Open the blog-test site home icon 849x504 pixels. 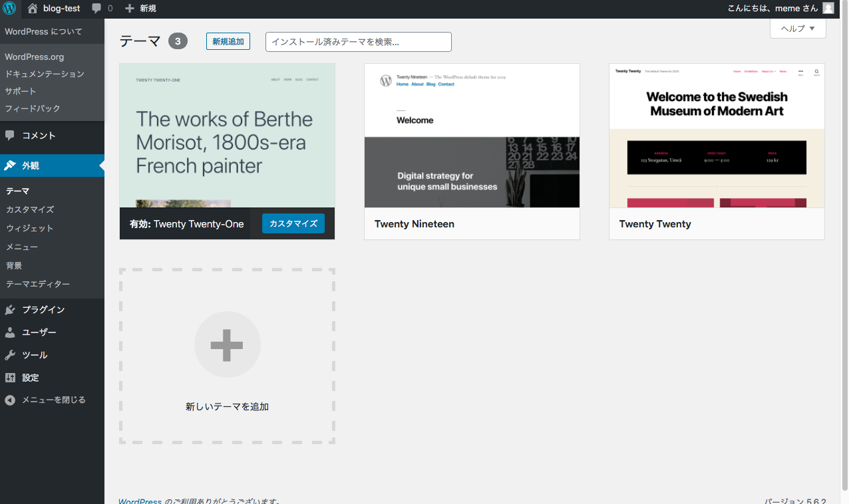click(33, 9)
